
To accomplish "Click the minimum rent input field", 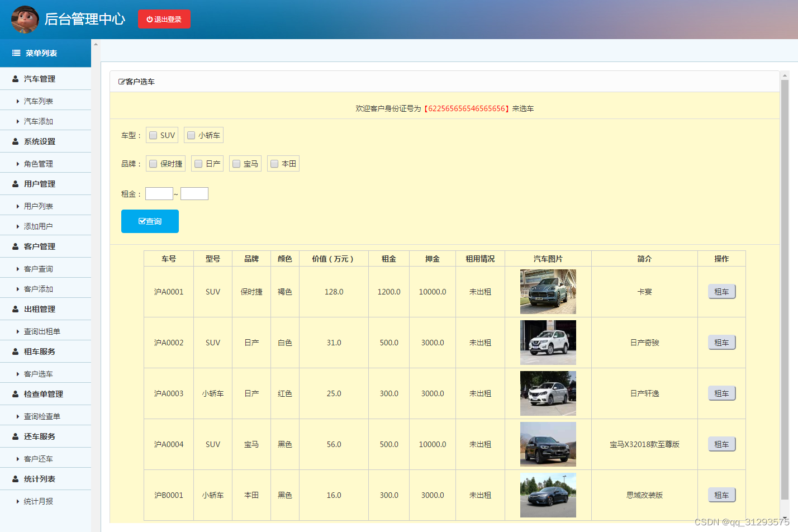I will click(x=159, y=194).
